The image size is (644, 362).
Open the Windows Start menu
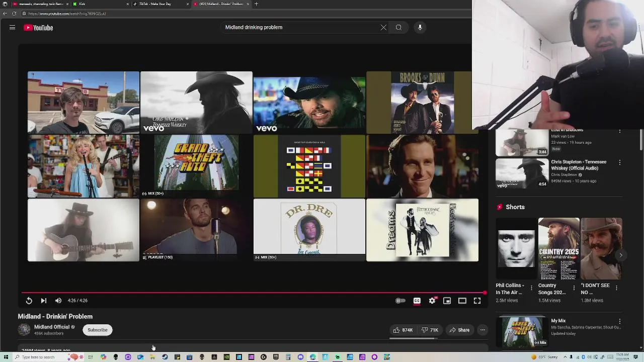5,357
